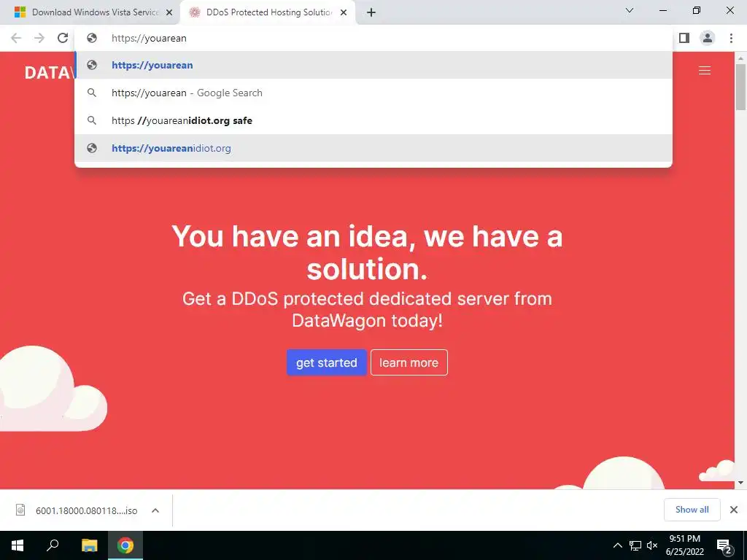Choose the first https://youarean suggestion
This screenshot has height=560, width=747.
(x=373, y=65)
